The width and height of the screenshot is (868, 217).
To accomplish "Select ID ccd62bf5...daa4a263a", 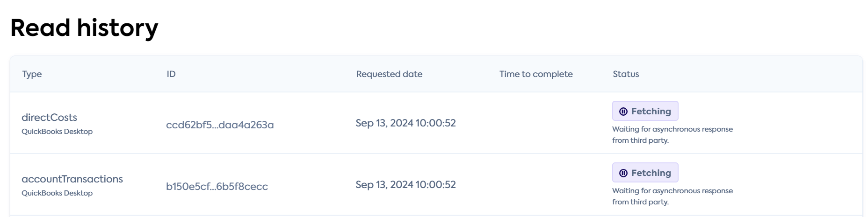I will point(220,125).
